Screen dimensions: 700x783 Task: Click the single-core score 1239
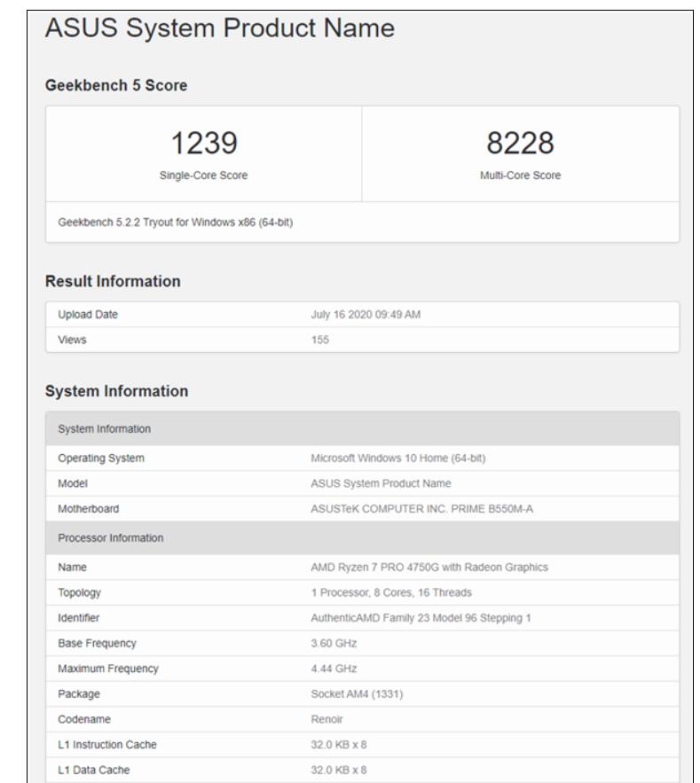[204, 143]
